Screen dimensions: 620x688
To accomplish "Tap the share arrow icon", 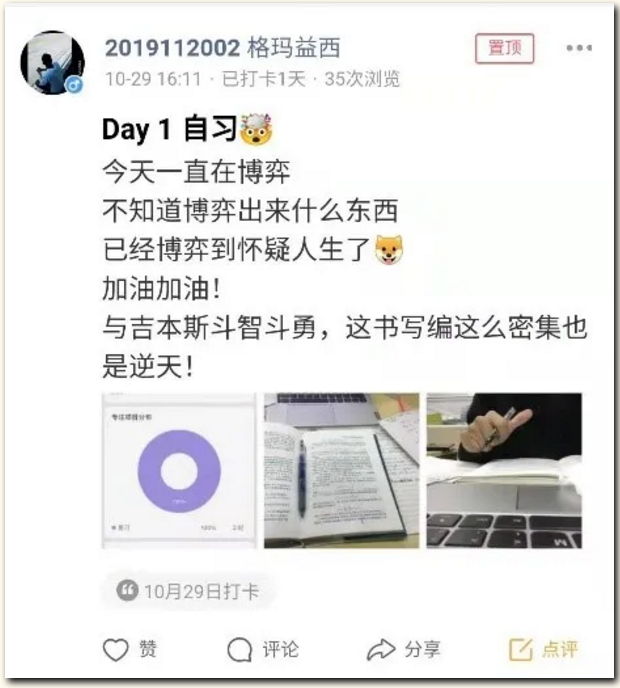I will point(380,649).
